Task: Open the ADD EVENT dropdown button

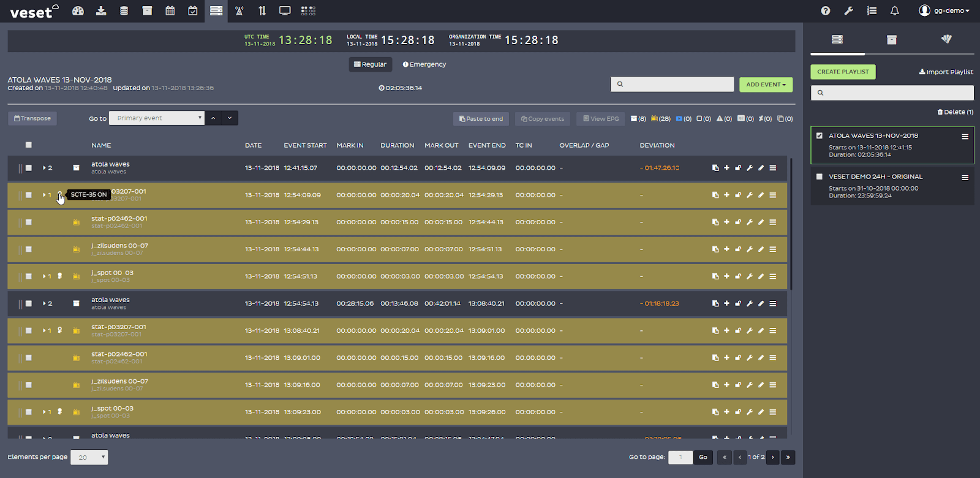Action: (x=766, y=85)
